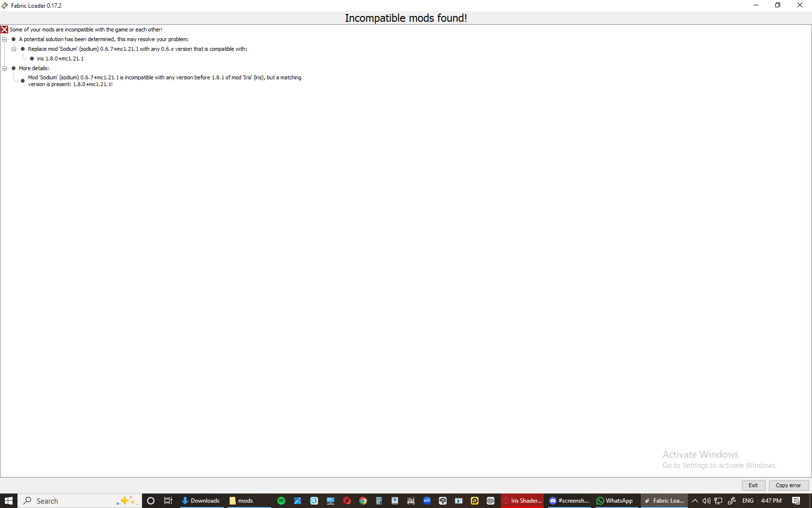Open the clock showing 4:47 PM

point(771,501)
